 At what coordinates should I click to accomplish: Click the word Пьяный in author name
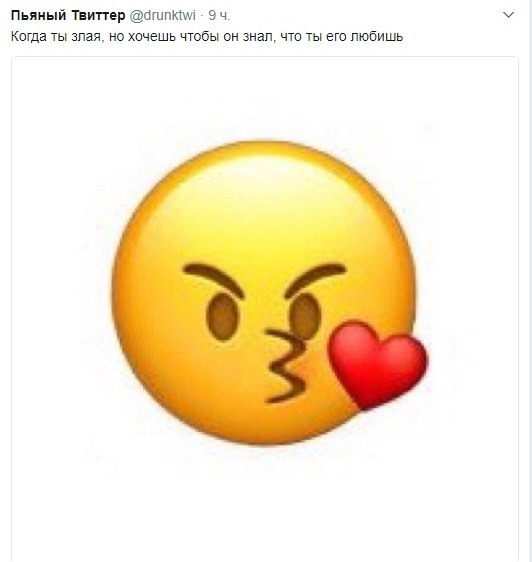pyautogui.click(x=39, y=15)
